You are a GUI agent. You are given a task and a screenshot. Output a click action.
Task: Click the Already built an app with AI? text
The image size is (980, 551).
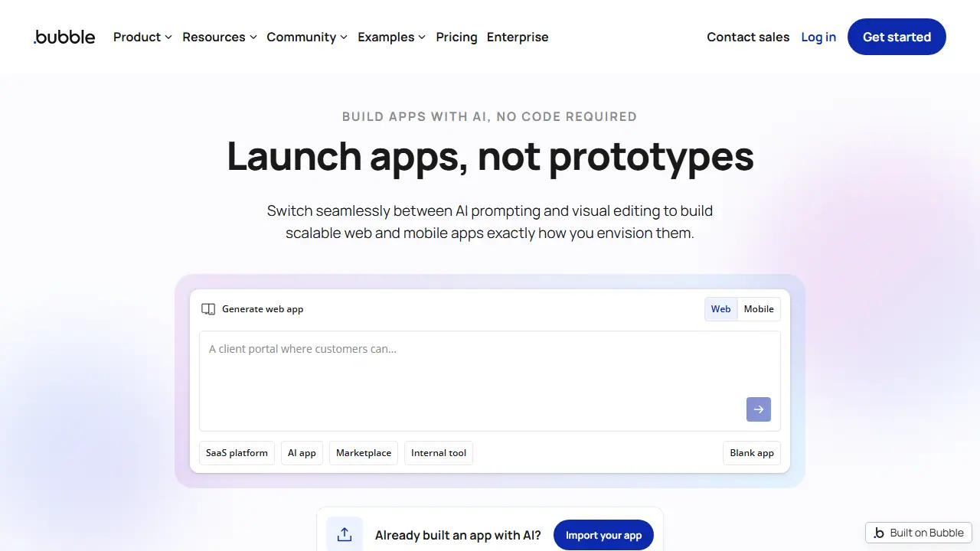pos(458,535)
